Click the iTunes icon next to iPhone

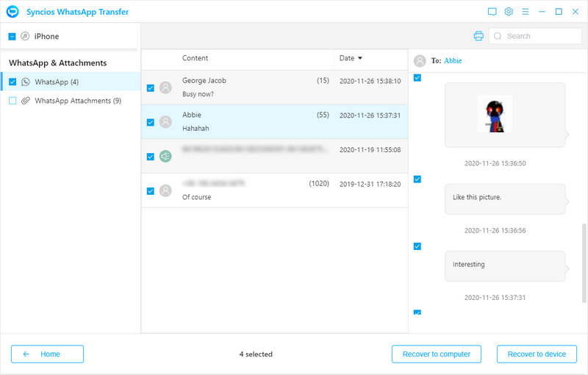25,36
